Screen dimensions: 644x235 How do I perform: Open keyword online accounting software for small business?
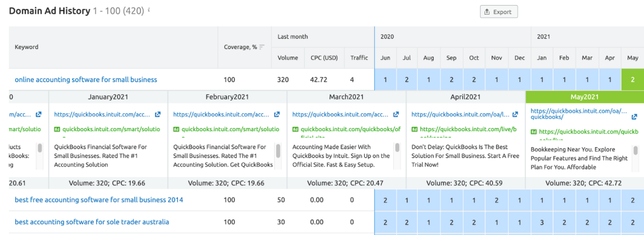click(x=86, y=80)
